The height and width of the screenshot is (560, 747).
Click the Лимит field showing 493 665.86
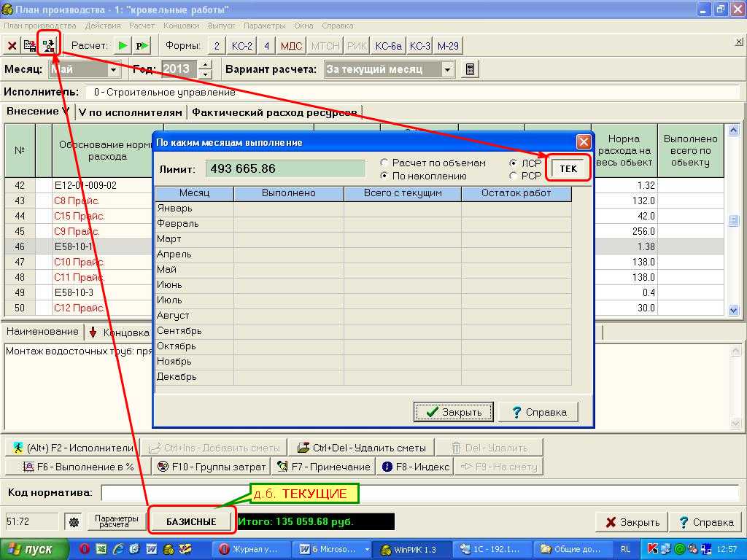285,168
